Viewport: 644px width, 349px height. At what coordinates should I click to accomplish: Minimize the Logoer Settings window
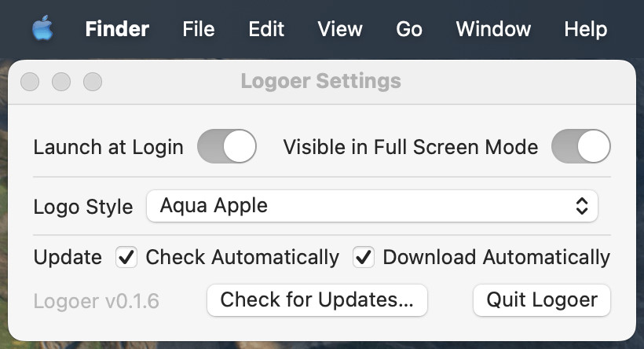click(61, 82)
